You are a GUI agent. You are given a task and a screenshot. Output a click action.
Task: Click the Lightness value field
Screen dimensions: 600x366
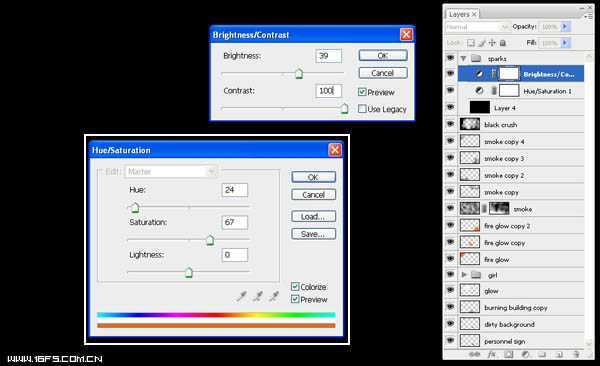235,255
